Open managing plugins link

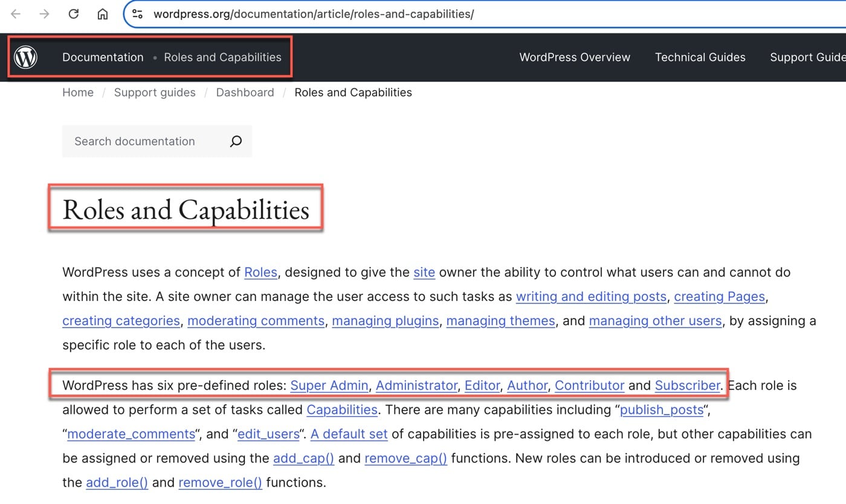coord(386,321)
